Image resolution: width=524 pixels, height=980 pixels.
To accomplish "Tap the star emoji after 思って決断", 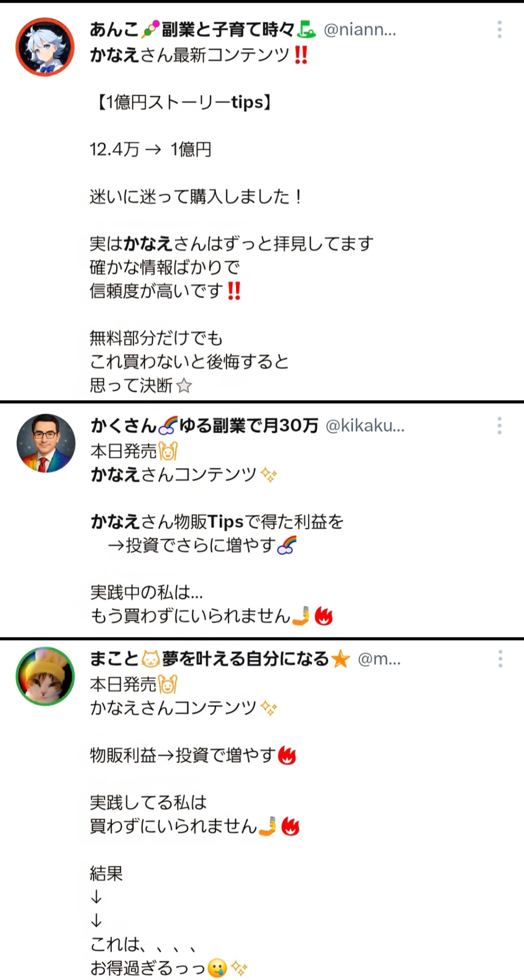I will 184,386.
